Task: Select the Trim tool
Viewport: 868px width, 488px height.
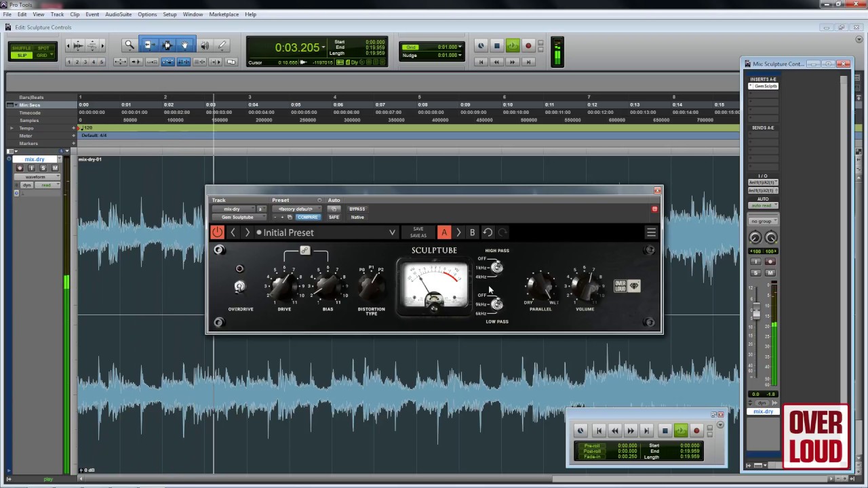Action: point(149,45)
